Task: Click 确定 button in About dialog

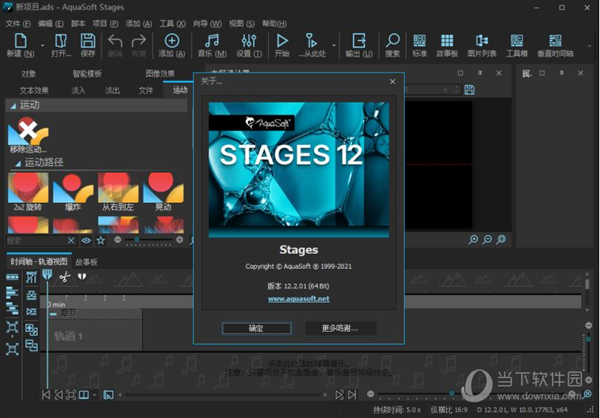Action: click(256, 328)
